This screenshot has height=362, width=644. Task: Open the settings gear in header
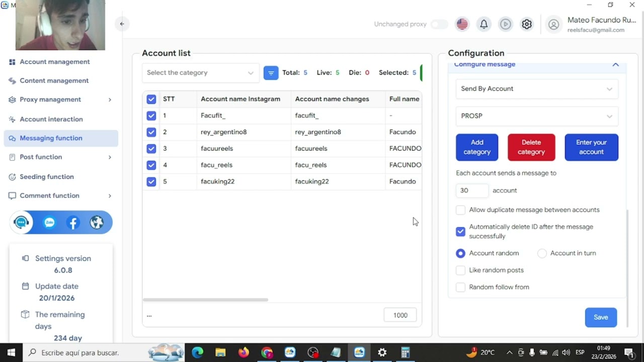click(527, 24)
